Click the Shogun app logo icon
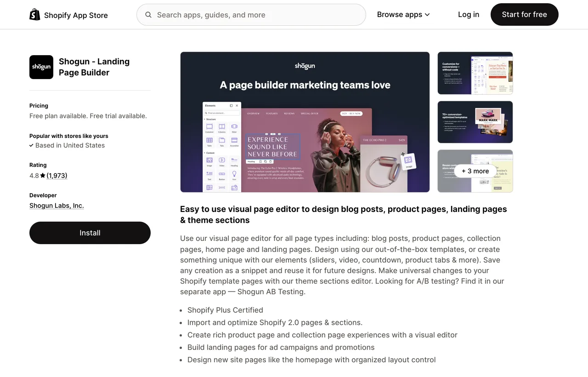588x377 pixels. 41,67
